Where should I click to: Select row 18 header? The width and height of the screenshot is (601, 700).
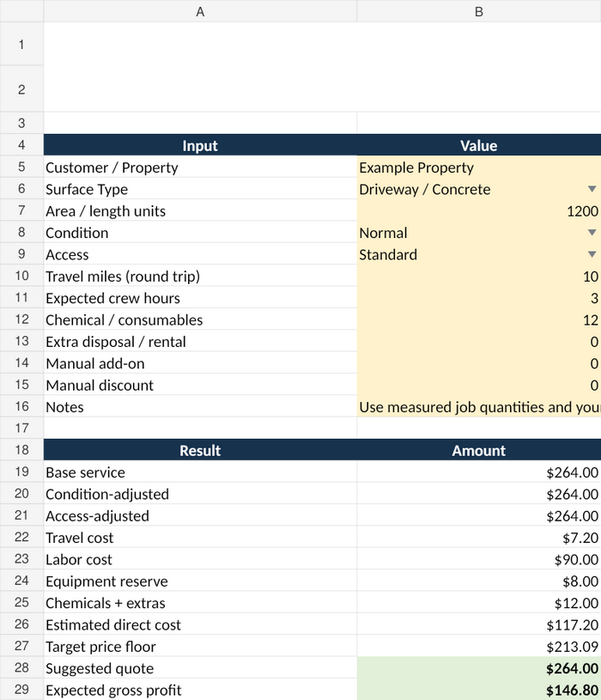21,449
